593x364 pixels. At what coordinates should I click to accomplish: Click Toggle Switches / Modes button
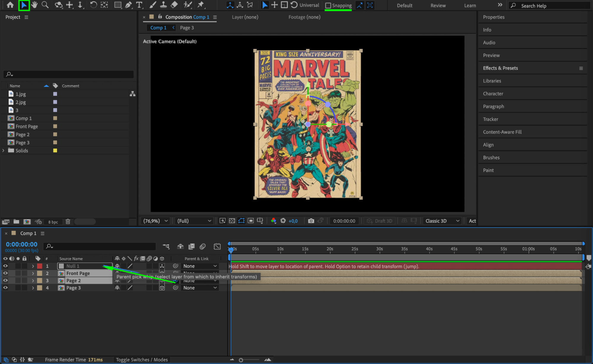click(x=142, y=360)
